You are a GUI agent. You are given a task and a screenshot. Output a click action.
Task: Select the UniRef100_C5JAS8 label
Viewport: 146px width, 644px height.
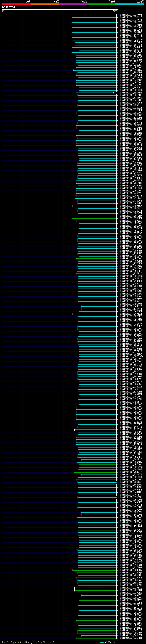(x=131, y=123)
